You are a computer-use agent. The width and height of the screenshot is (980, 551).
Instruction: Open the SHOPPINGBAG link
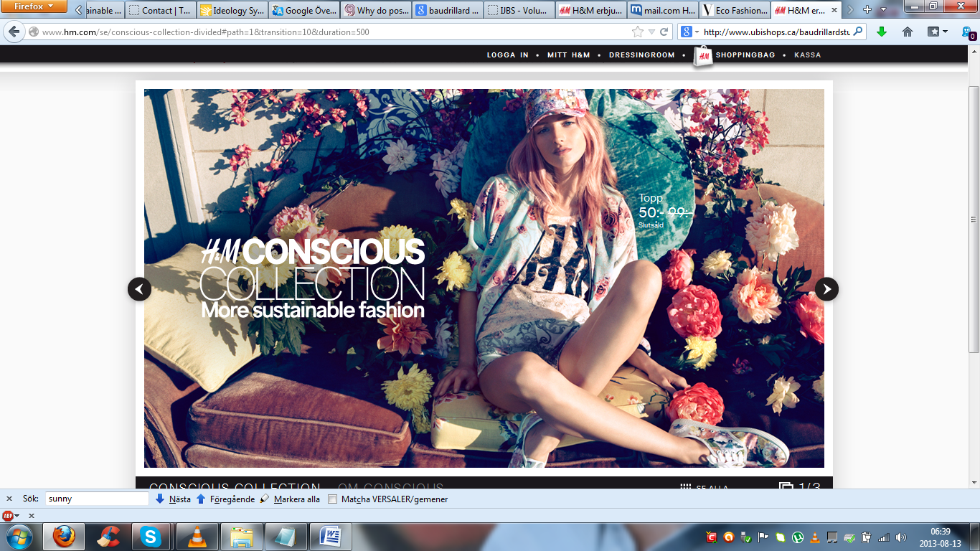pos(745,55)
